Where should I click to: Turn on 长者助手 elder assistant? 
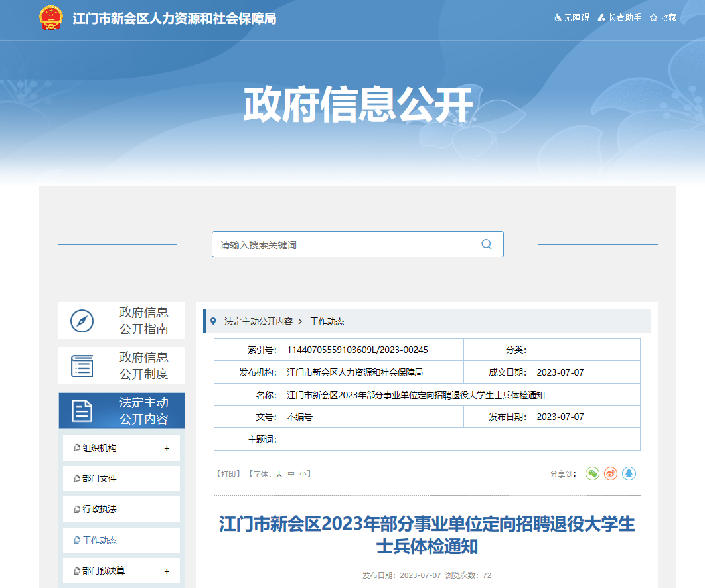619,18
